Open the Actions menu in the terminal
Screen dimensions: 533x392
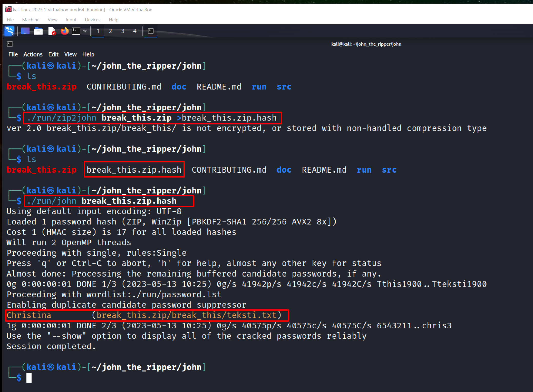pos(33,54)
